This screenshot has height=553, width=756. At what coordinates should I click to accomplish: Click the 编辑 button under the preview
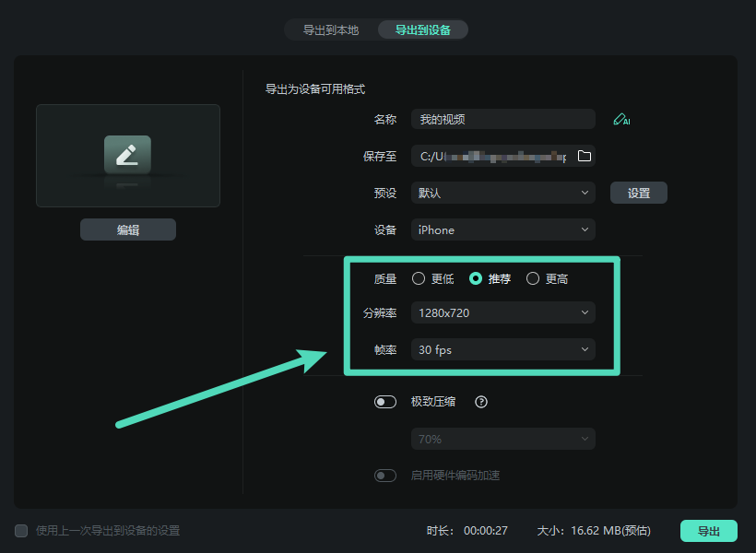(x=127, y=229)
